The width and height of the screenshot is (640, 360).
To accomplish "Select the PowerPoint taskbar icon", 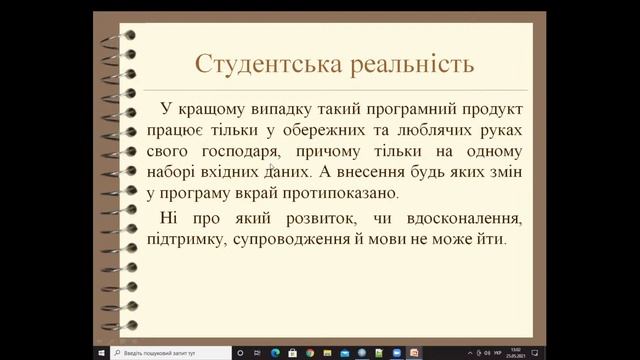I will click(x=414, y=353).
